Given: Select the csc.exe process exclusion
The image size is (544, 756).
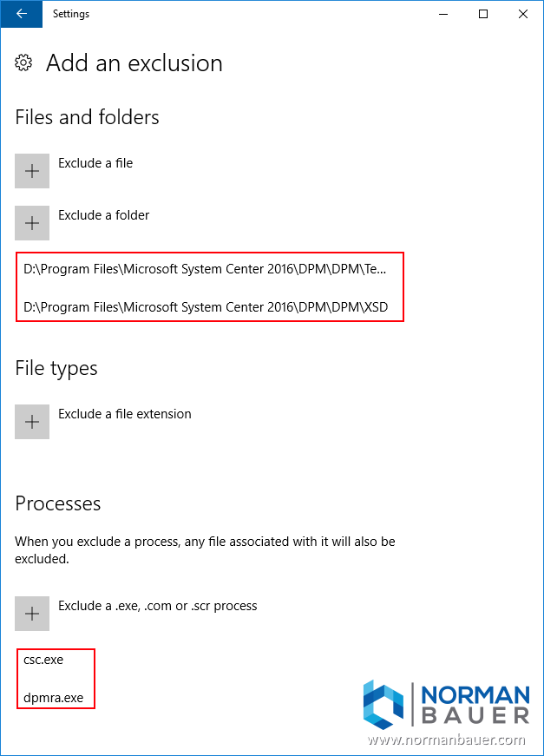Looking at the screenshot, I should pos(44,660).
